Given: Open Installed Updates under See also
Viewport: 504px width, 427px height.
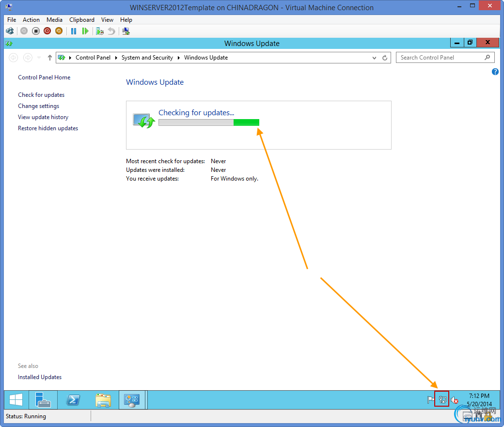Looking at the screenshot, I should [40, 377].
